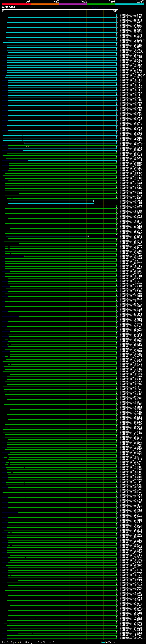Image resolution: width=146 pixels, height=644 pixels.
Task: Select hit label UniRef100_Q4JIY1
Action: pos(131,48)
